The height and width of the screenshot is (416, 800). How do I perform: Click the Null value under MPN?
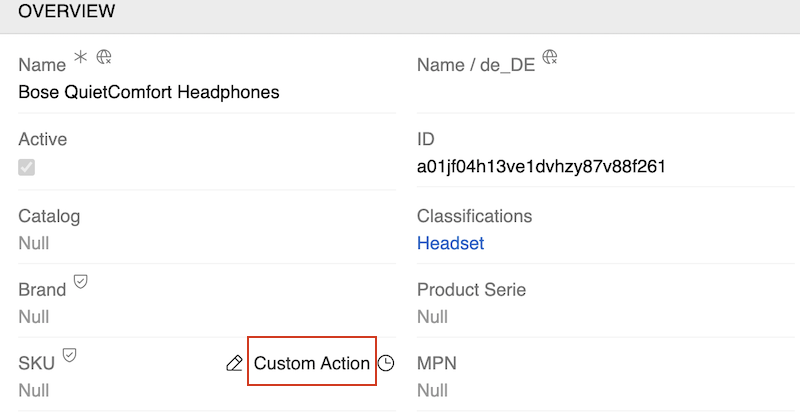coord(432,390)
